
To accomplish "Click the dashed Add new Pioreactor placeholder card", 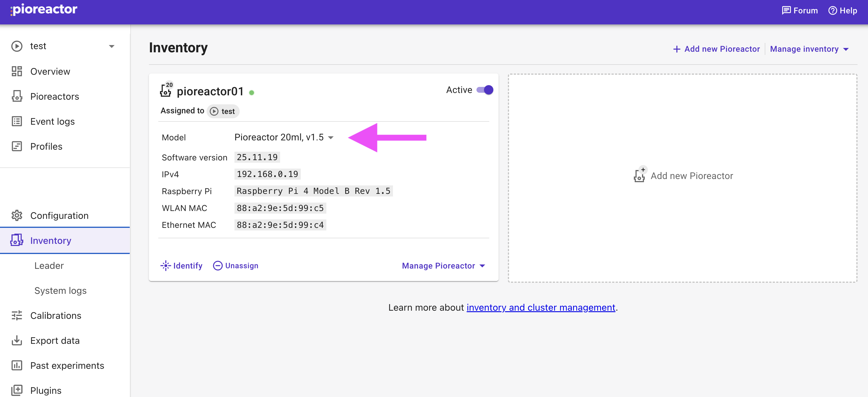I will coord(682,178).
